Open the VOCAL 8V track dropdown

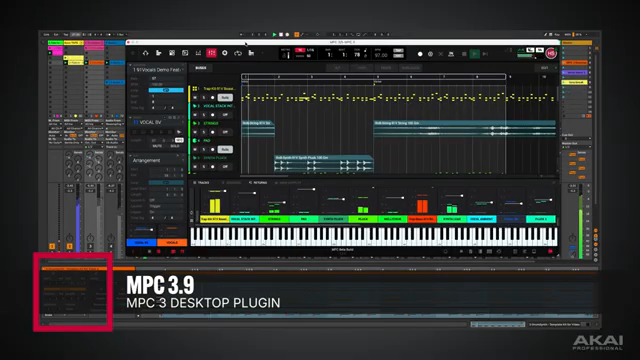point(157,122)
